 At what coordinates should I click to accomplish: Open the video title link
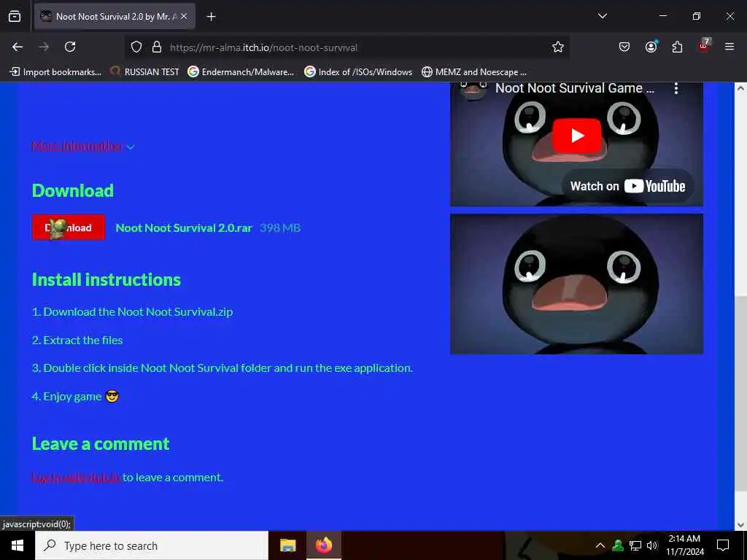575,88
